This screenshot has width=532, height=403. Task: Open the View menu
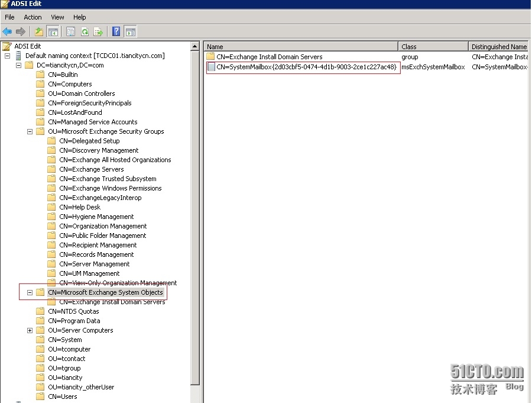tap(57, 17)
